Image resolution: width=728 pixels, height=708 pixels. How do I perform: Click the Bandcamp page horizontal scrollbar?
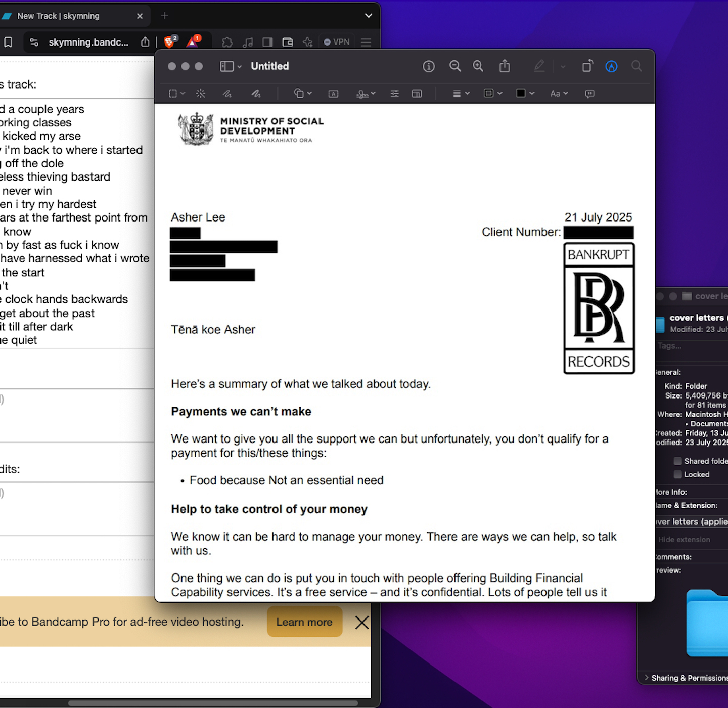tap(212, 703)
